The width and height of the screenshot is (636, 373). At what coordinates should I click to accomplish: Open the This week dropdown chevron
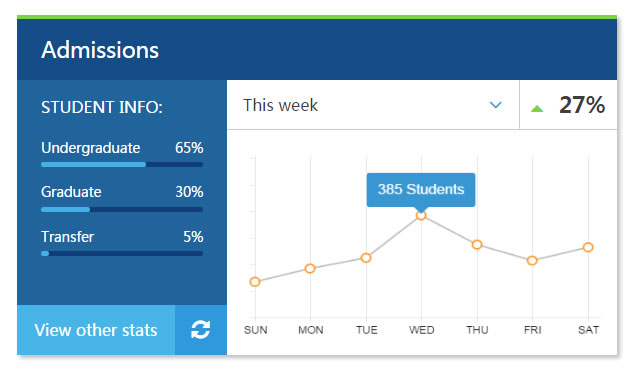tap(496, 105)
